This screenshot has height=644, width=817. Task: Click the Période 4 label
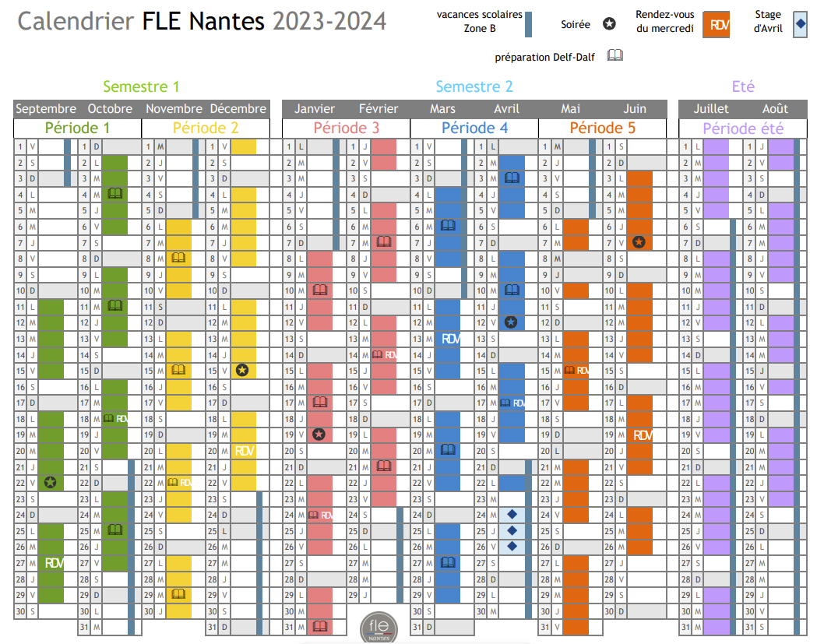(x=474, y=128)
